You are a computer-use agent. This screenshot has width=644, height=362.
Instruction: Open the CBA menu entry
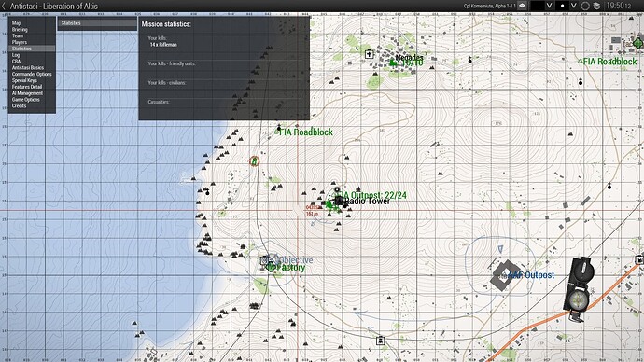[17, 62]
